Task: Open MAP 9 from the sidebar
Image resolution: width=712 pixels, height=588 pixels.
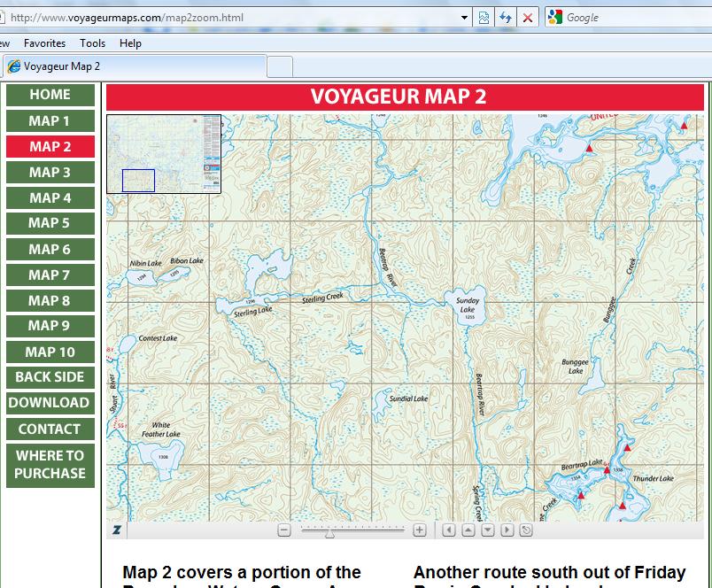Action: click(50, 326)
